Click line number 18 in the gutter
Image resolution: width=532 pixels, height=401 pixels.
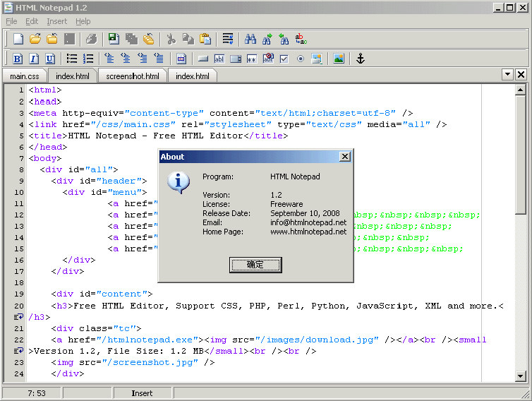[x=19, y=282]
